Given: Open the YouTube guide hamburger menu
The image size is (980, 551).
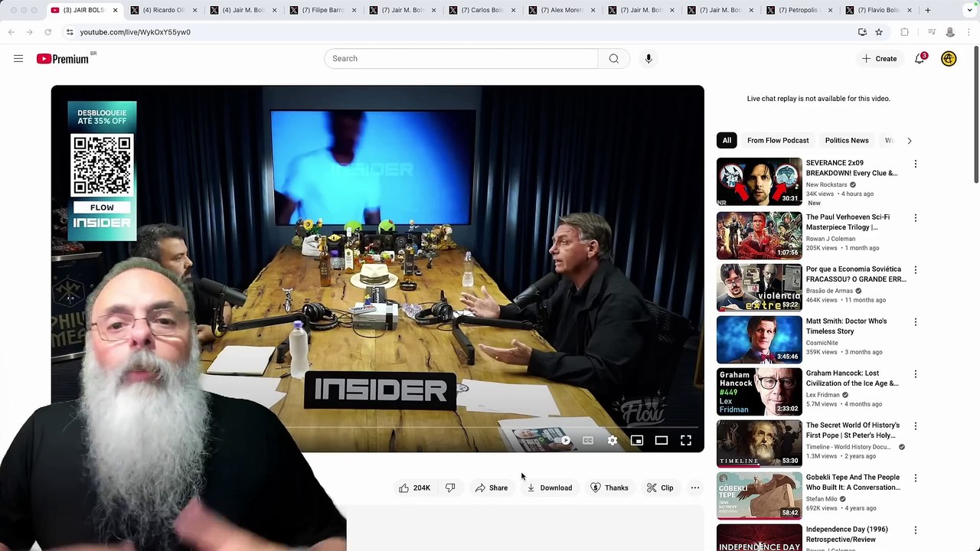Looking at the screenshot, I should click(18, 59).
